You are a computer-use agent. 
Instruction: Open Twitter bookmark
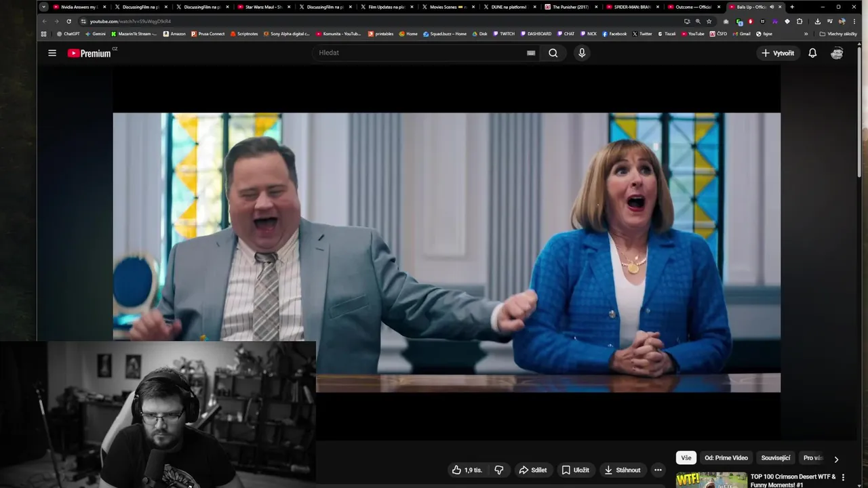[x=642, y=33]
